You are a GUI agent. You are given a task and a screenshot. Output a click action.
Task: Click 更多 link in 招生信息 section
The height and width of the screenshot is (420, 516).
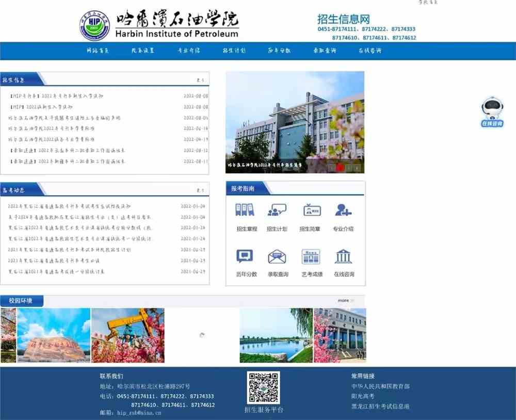[x=200, y=80]
